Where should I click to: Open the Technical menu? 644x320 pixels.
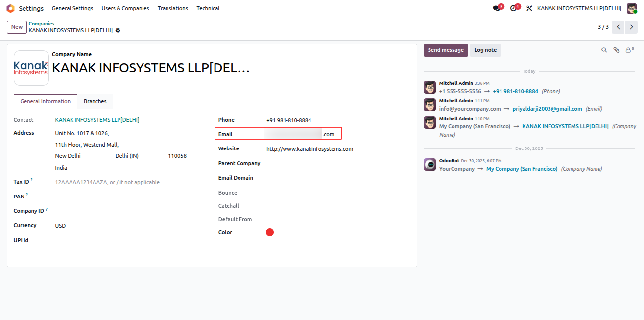[x=208, y=8]
